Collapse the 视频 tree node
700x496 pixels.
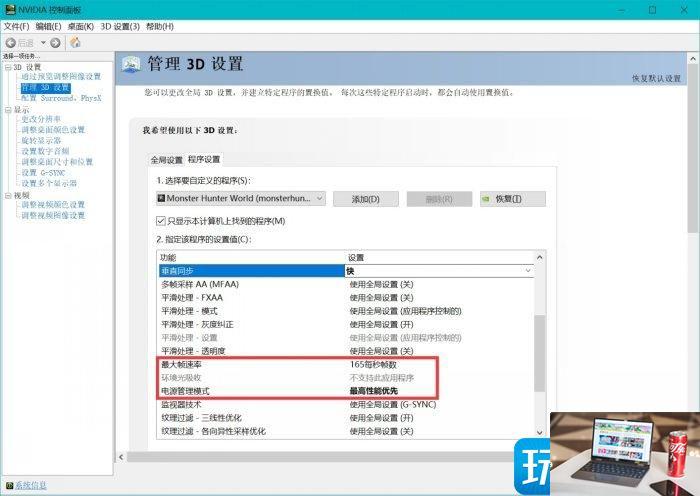8,196
